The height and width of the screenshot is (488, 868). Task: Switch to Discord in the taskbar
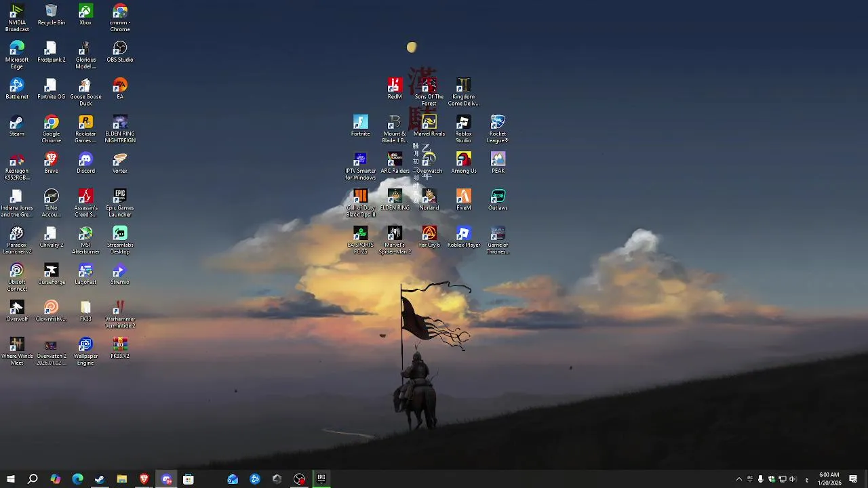(166, 479)
